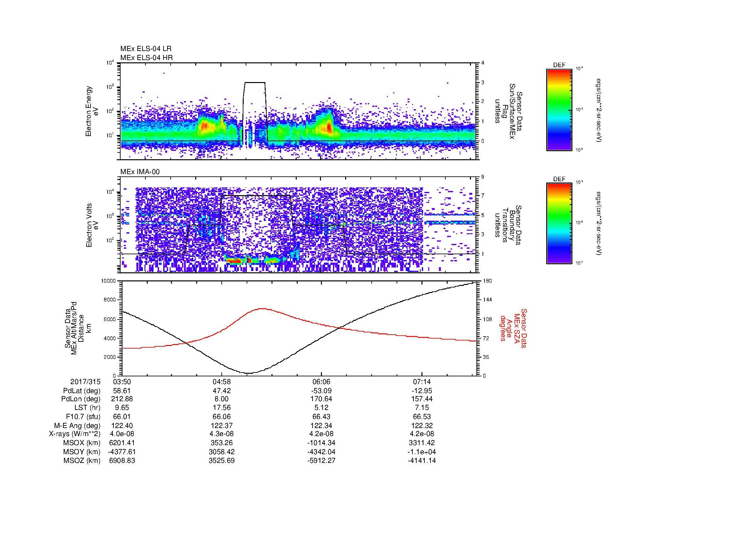Click the 'M-E Ang (deg)' row label
756x534 pixels.
tap(77, 426)
